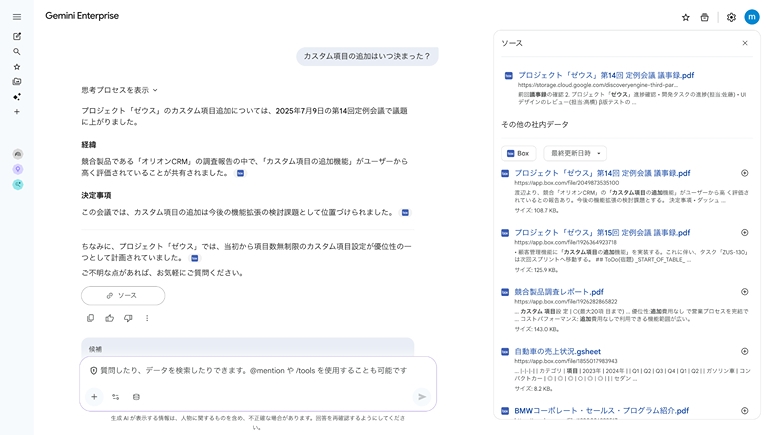768x435 pixels.
Task: Click the サイズ: 143.0 KB text
Action: [536, 329]
